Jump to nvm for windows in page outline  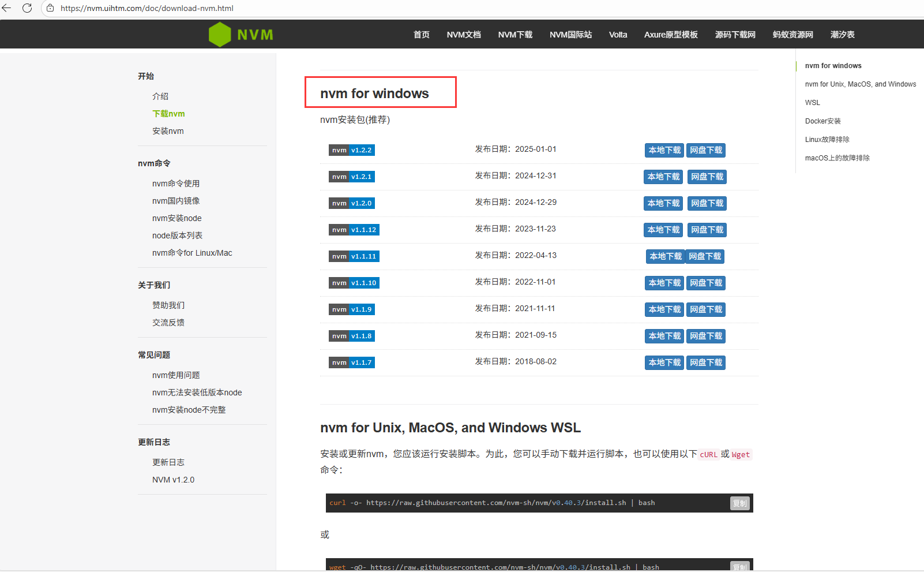pyautogui.click(x=833, y=66)
